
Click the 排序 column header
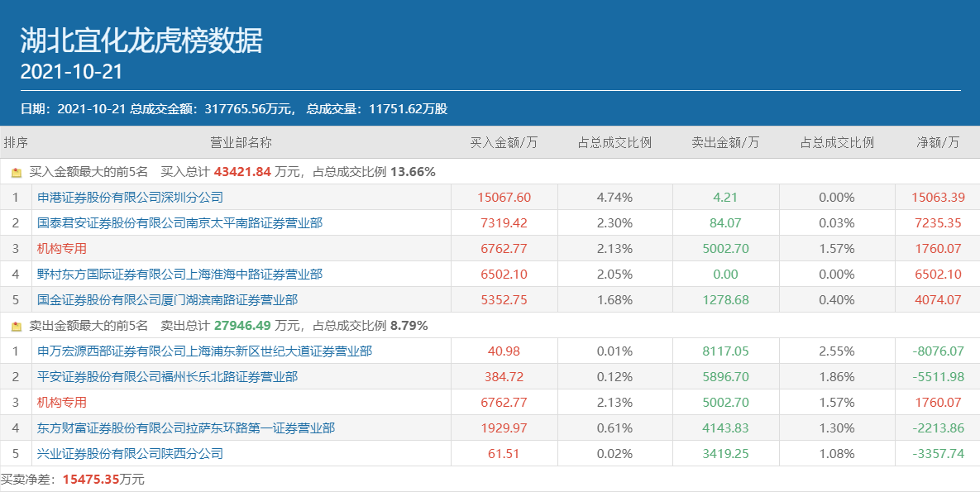16,142
